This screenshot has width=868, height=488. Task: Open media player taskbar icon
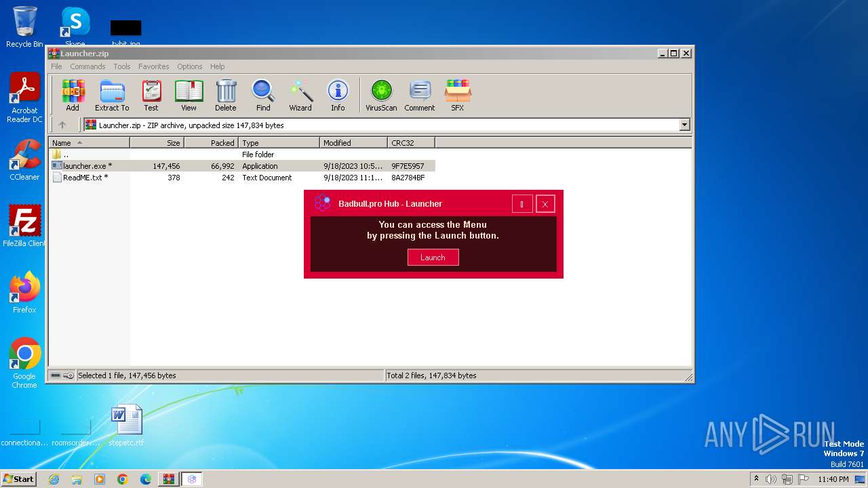pos(100,479)
